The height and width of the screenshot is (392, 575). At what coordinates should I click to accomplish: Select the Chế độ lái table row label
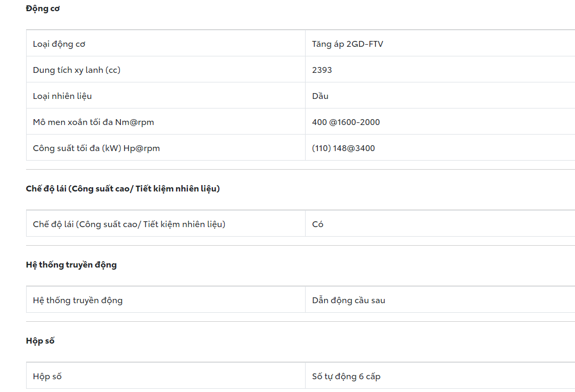129,224
